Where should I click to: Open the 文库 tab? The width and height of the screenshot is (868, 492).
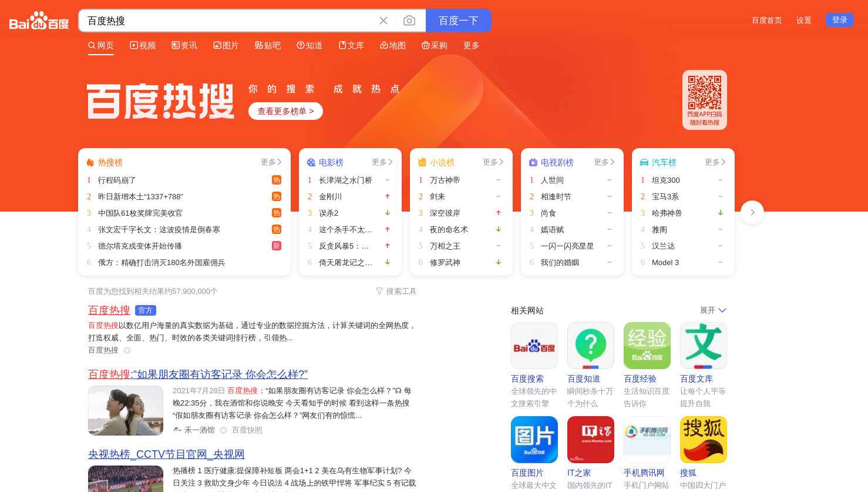[351, 45]
